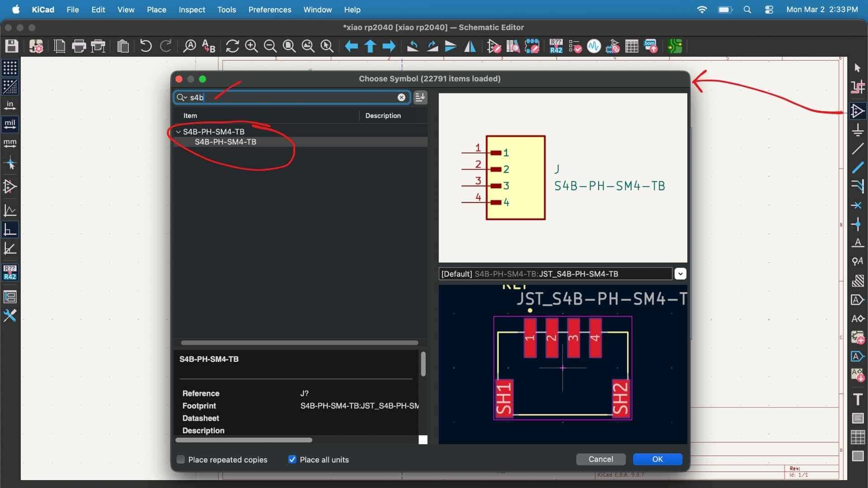868x488 pixels.
Task: Select the Add Text tool
Action: [858, 399]
